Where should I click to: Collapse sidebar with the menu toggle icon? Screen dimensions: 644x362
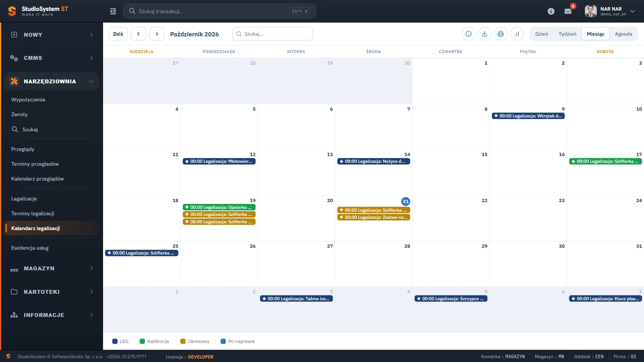point(113,11)
